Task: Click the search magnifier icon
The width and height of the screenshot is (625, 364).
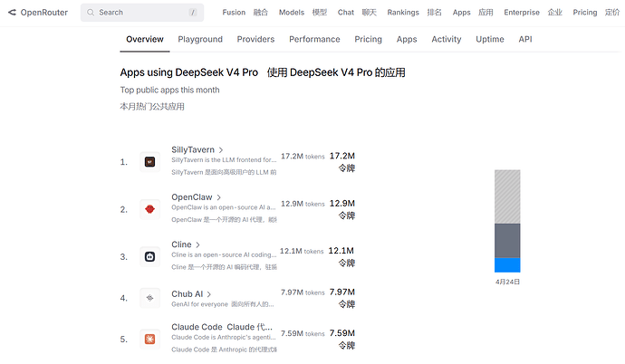Action: coord(91,13)
